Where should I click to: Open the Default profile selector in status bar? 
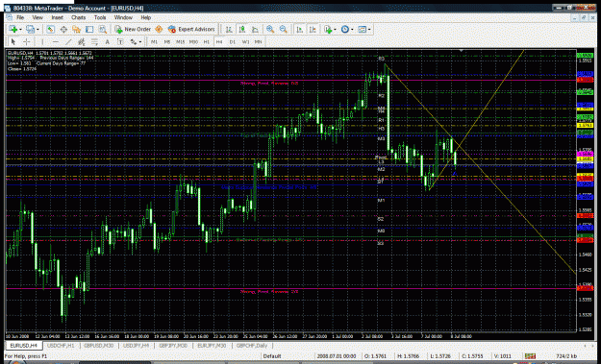point(272,356)
